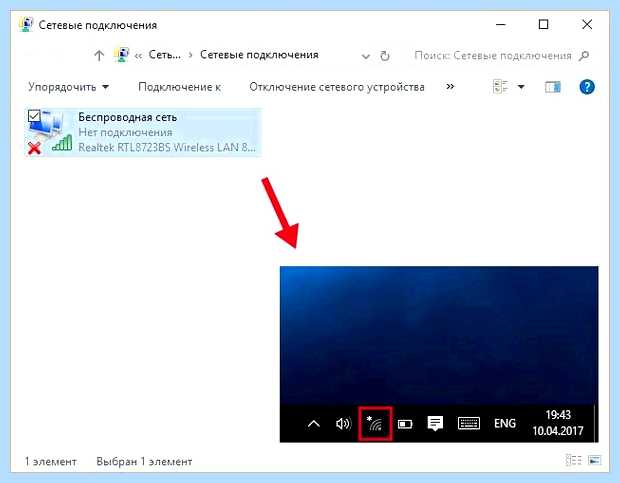Click ENG language indicator
620x483 pixels.
(x=505, y=423)
